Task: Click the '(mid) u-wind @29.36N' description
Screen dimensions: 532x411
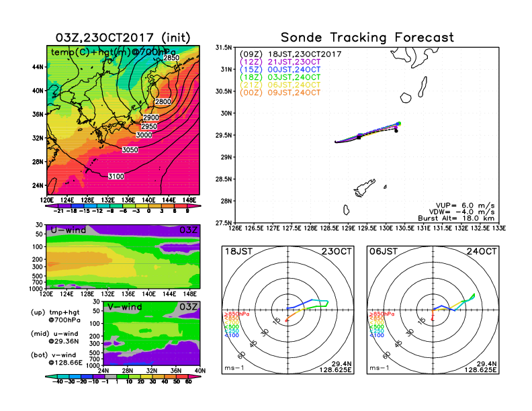Action: click(54, 337)
